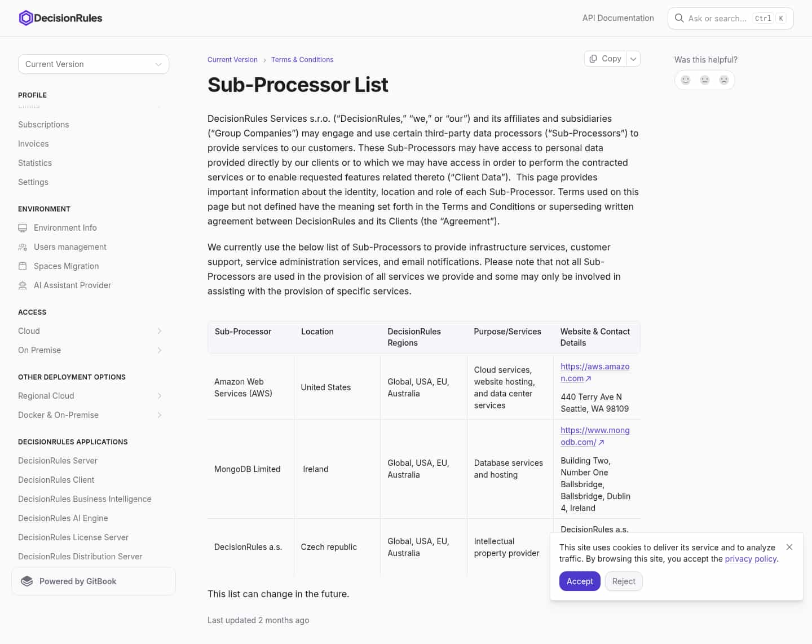Viewport: 812px width, 644px height.
Task: Open DecisionRules AI Engine page
Action: (63, 518)
